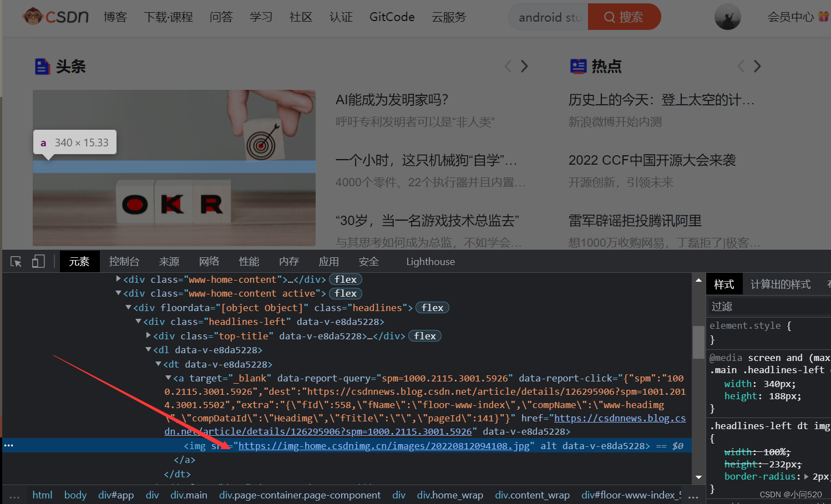Show previous 热点 items arrow
The width and height of the screenshot is (831, 504).
click(741, 67)
